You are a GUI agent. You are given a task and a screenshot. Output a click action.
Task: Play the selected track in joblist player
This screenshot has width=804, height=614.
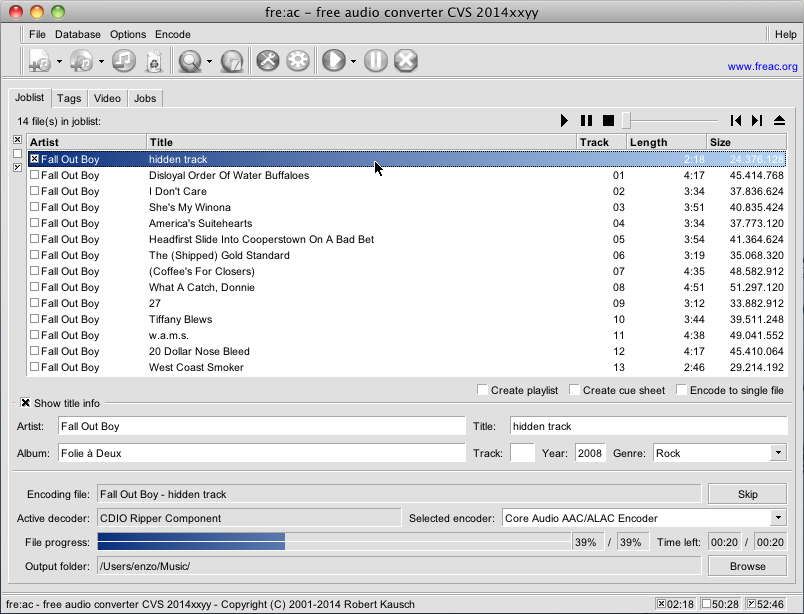[564, 121]
